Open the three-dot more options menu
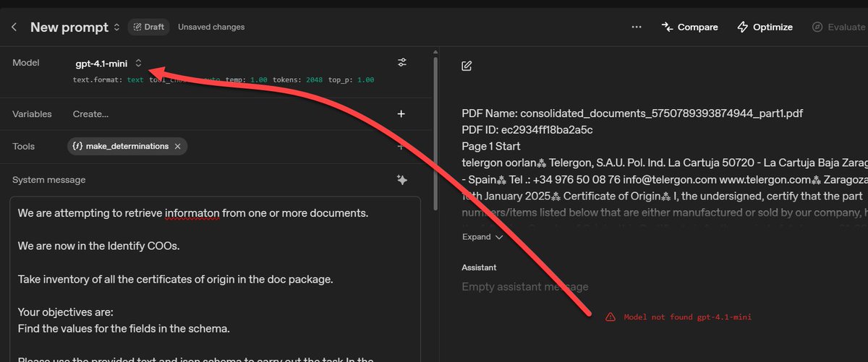The height and width of the screenshot is (362, 868). [637, 27]
